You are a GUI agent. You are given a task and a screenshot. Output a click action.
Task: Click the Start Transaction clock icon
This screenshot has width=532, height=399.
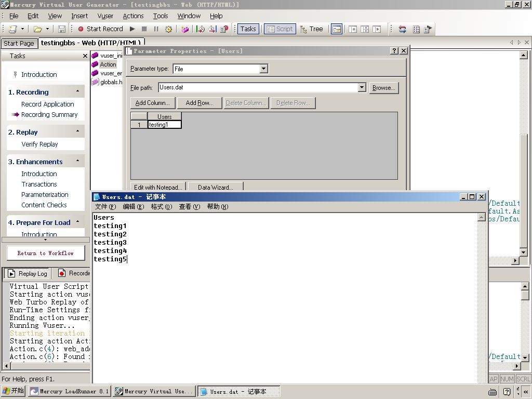click(201, 29)
